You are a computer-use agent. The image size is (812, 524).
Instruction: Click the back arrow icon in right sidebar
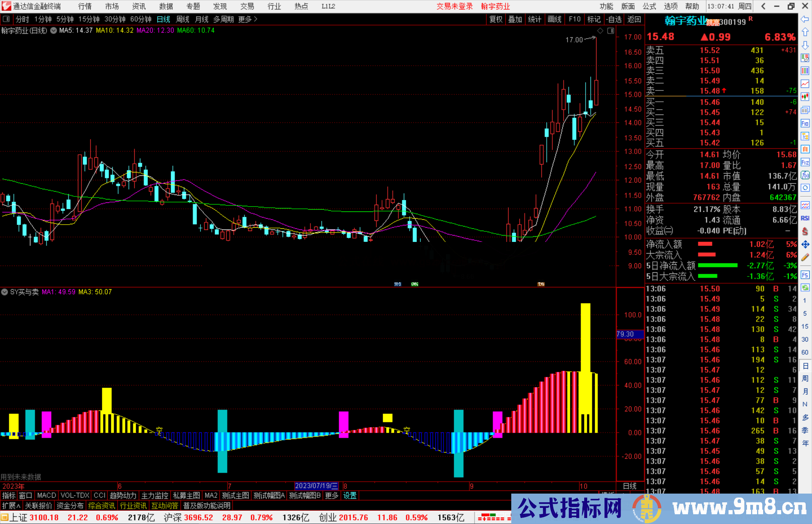coord(804,19)
